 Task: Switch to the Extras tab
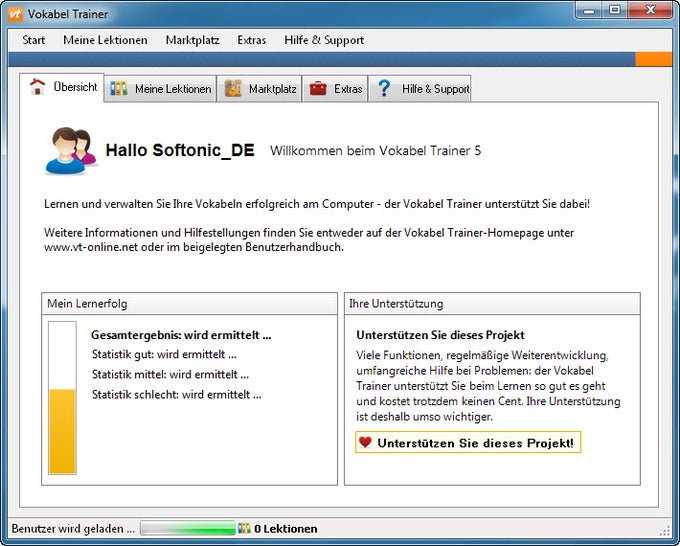tap(335, 88)
